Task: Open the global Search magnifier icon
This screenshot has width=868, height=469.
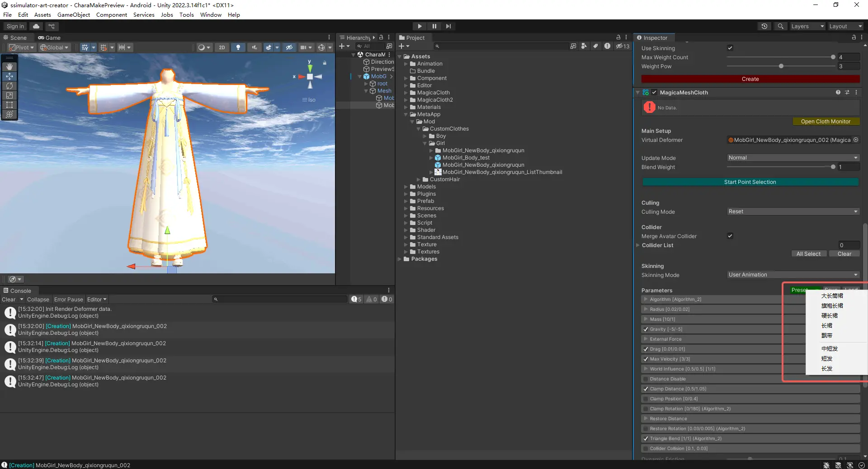Action: pyautogui.click(x=780, y=26)
